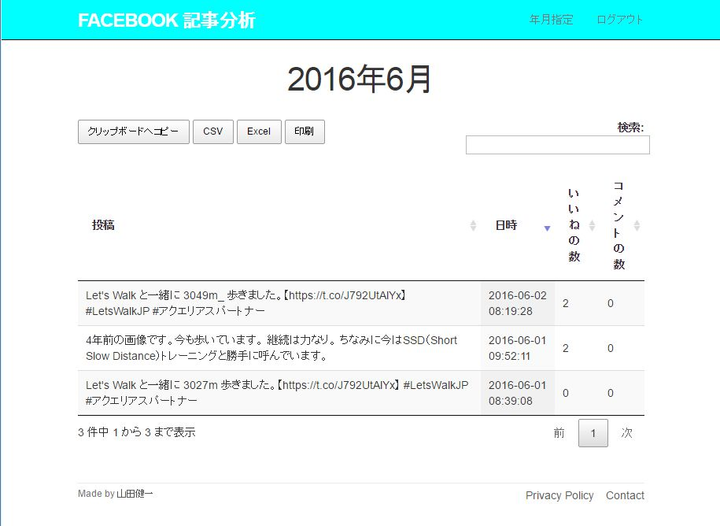This screenshot has height=526, width=720.
Task: Click the 2016年6月 page heading
Action: [x=360, y=79]
